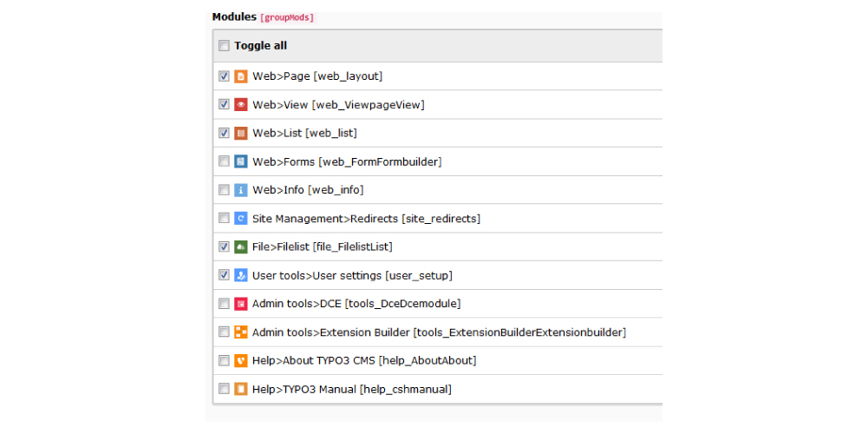This screenshot has width=868, height=434.
Task: Click the 'Web>Info [web_info]' label
Action: [x=308, y=190]
